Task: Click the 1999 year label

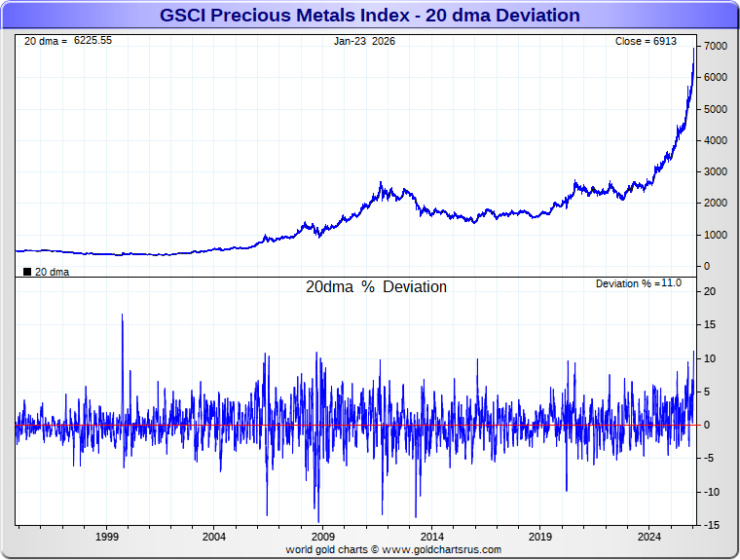Action: (107, 537)
